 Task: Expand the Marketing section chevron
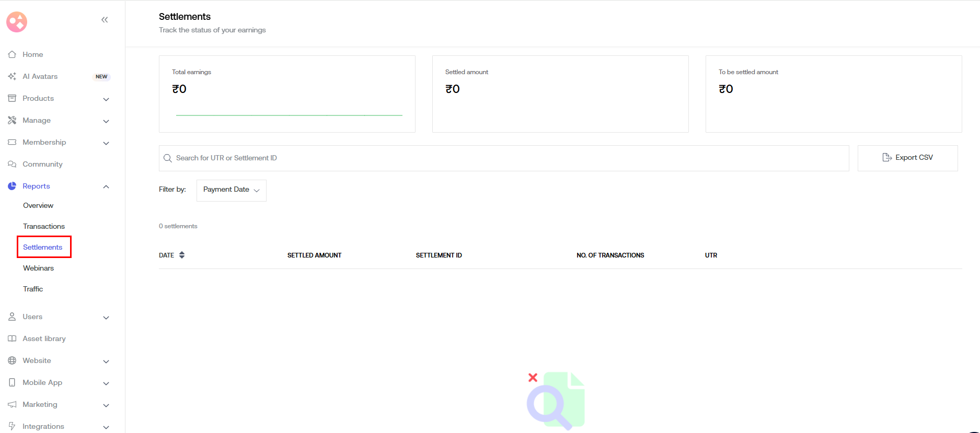coord(106,405)
